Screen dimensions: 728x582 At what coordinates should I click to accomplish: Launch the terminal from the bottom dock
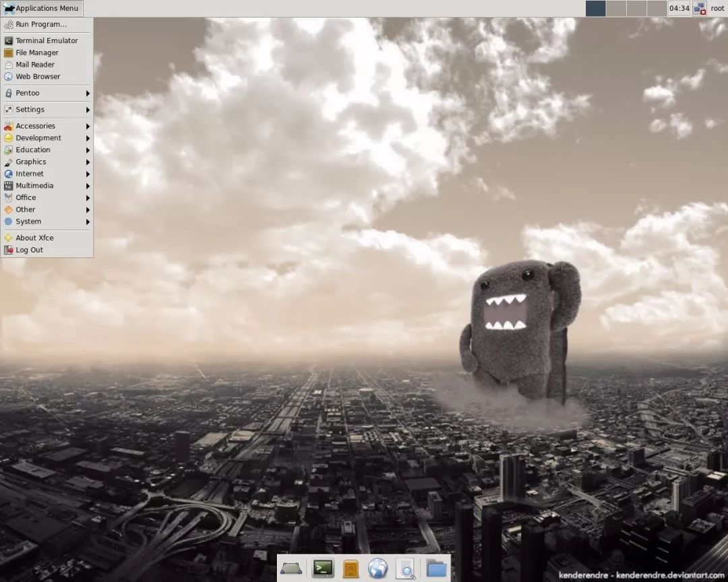(x=323, y=569)
